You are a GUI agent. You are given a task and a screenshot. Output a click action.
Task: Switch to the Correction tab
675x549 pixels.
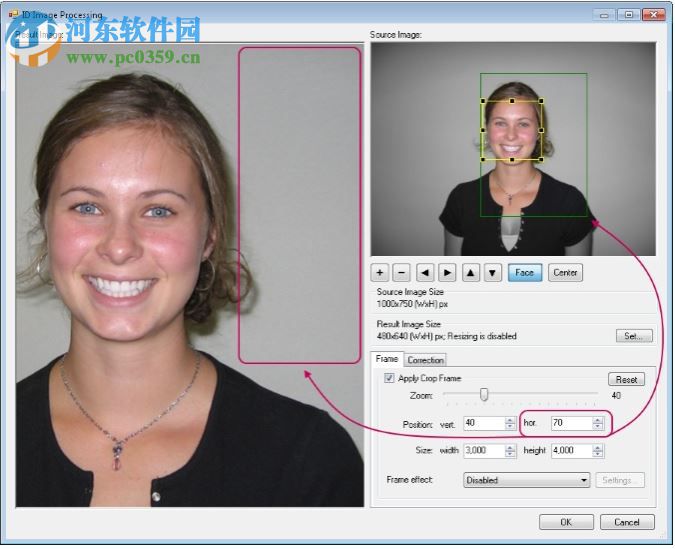click(x=426, y=360)
